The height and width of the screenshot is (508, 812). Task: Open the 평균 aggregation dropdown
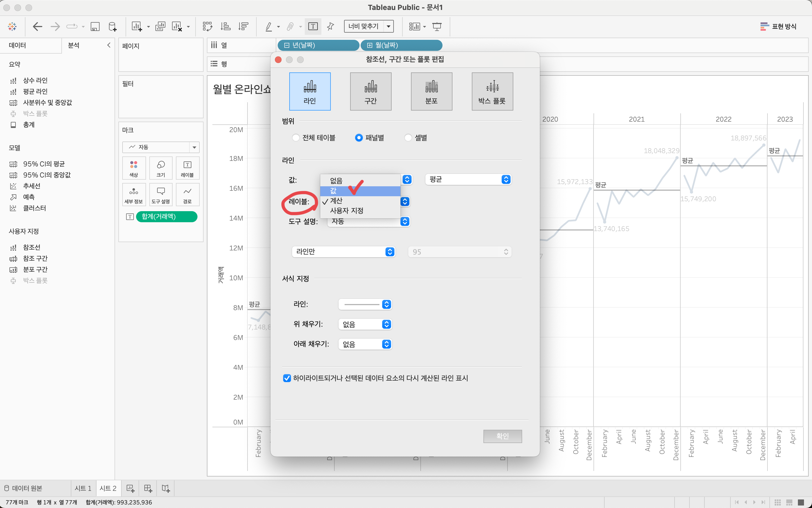click(468, 179)
